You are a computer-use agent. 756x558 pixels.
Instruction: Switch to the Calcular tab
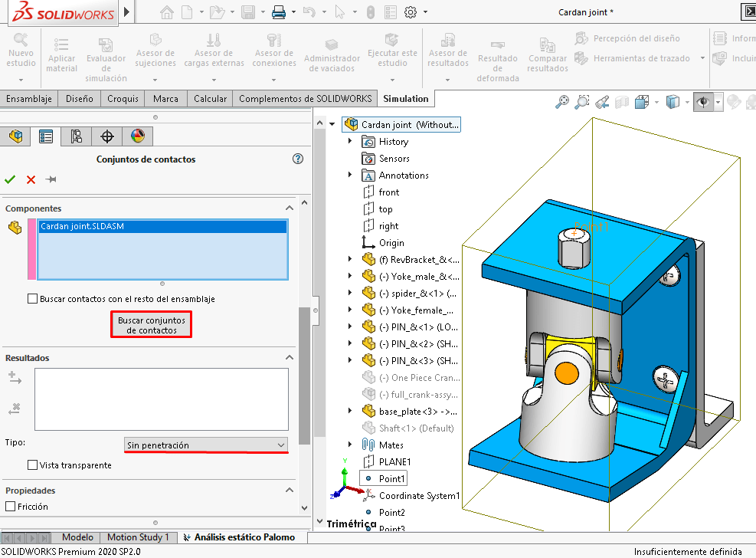210,98
